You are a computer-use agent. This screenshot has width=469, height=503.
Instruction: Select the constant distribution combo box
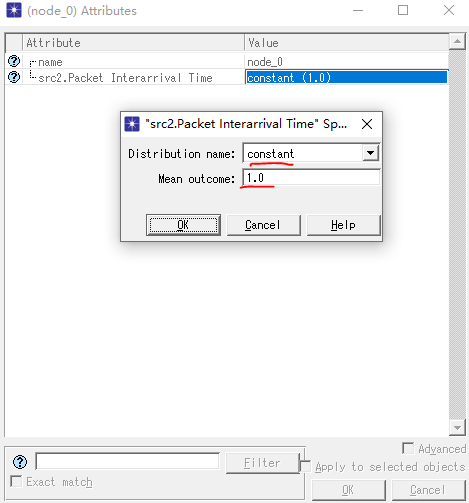[x=311, y=153]
